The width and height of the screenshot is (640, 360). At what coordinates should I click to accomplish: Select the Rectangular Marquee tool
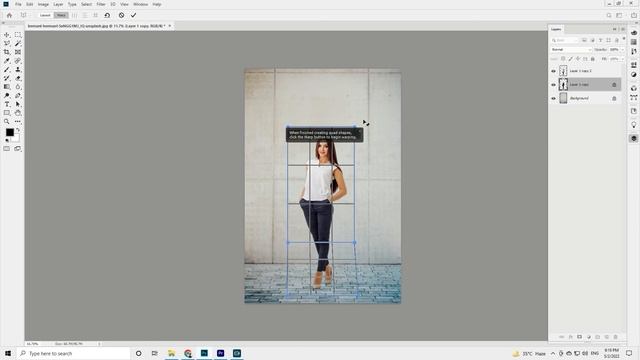click(x=18, y=35)
